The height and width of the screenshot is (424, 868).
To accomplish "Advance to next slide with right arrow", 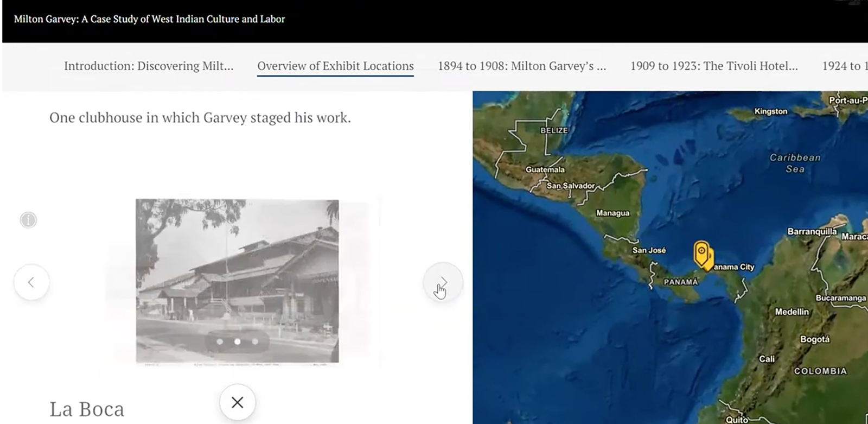I will [x=443, y=282].
